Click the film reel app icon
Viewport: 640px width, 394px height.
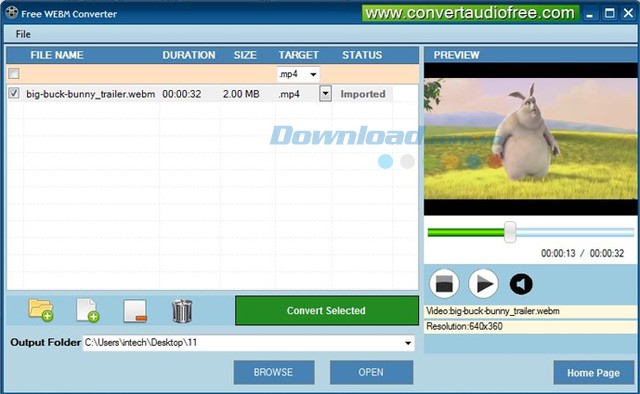pos(11,13)
